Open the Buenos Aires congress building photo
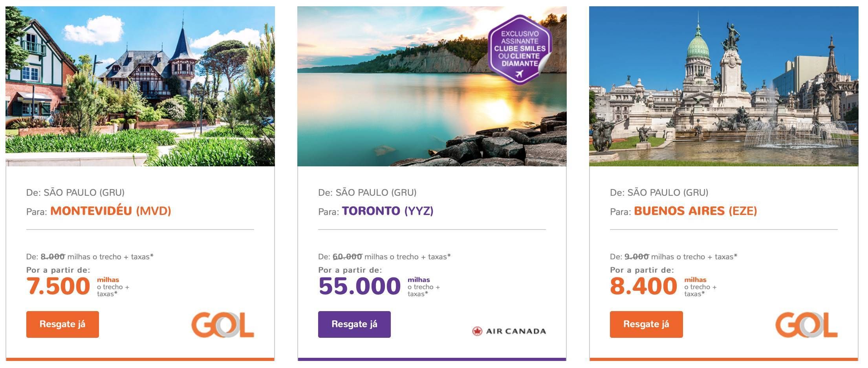The image size is (868, 368). click(724, 86)
